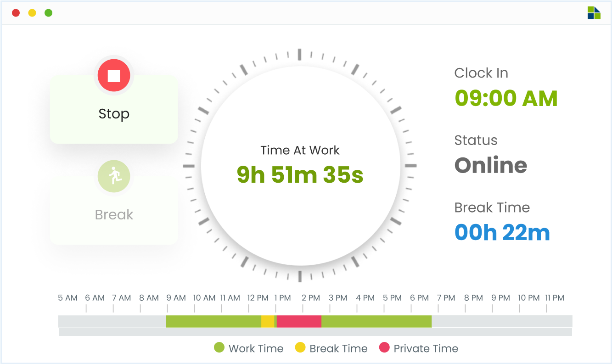Image resolution: width=612 pixels, height=364 pixels.
Task: Click the 9h 51m 35s timer display
Action: [300, 174]
